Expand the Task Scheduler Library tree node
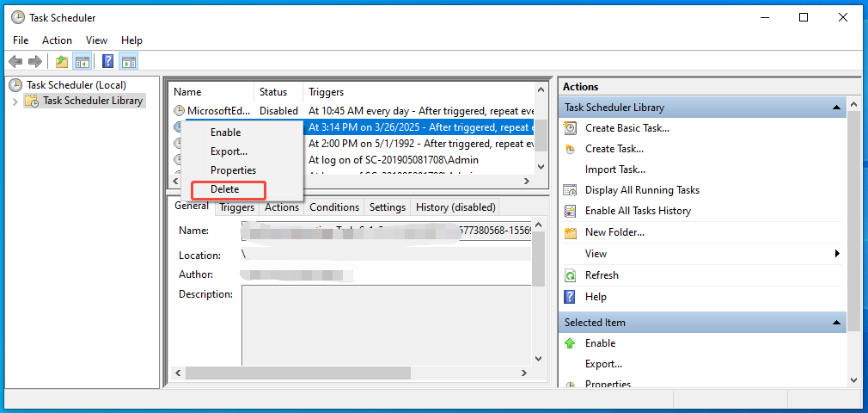The image size is (868, 413). 15,102
